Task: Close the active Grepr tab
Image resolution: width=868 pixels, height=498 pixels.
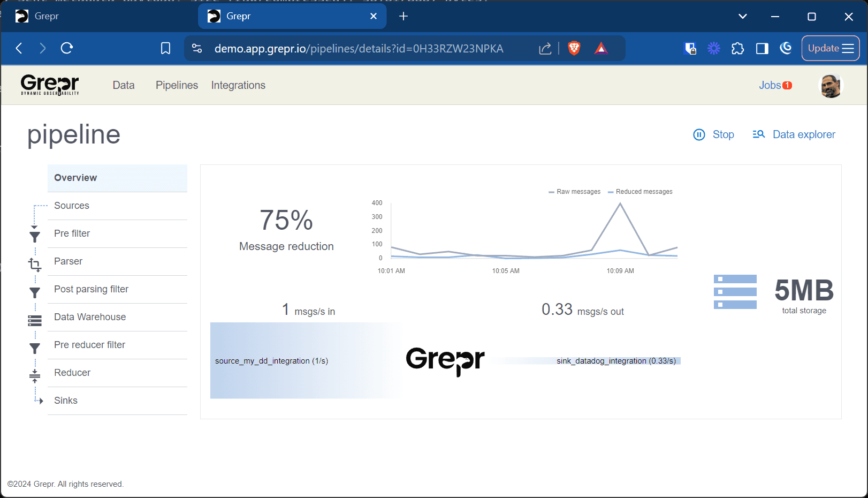Action: (374, 16)
